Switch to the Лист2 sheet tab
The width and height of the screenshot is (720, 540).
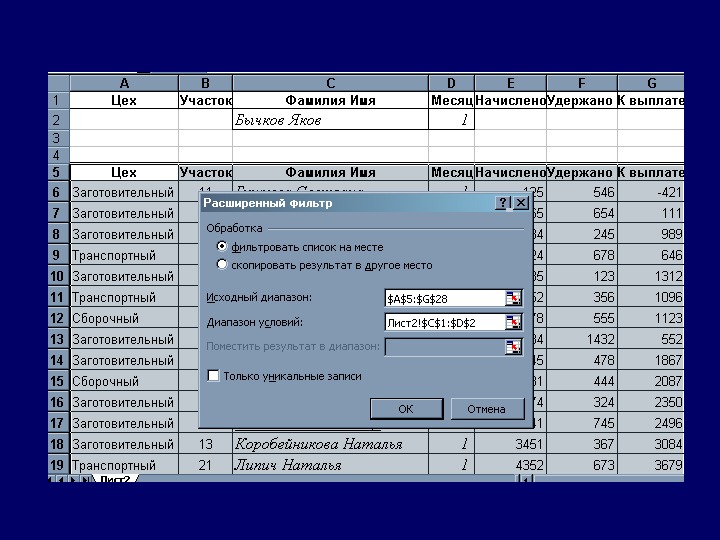[115, 479]
